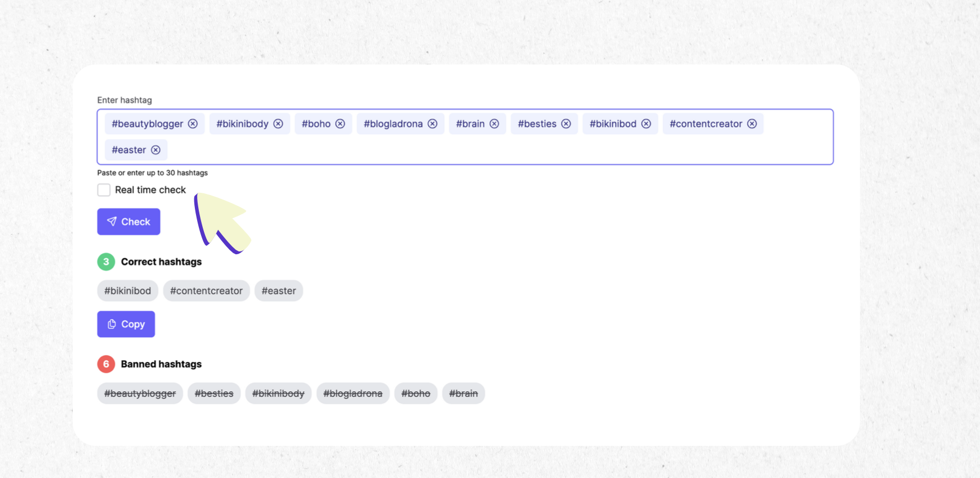
Task: Click the Banned hashtags heading
Action: [x=161, y=364]
